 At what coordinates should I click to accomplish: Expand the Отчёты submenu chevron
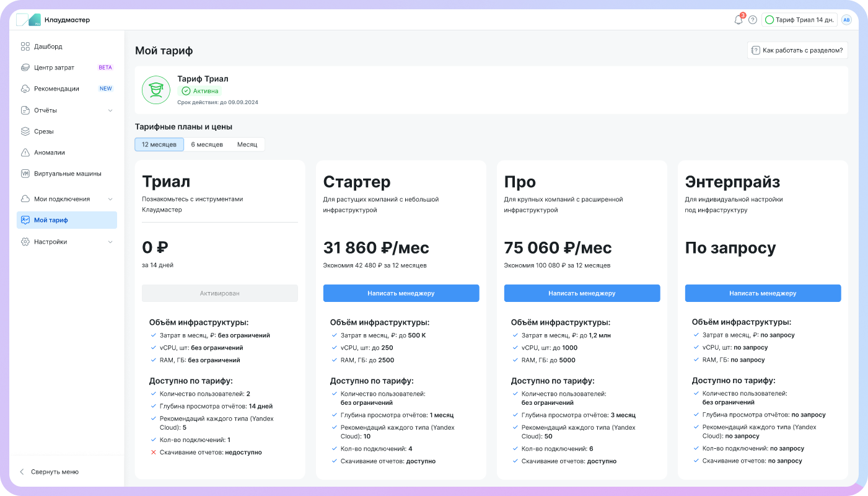110,110
